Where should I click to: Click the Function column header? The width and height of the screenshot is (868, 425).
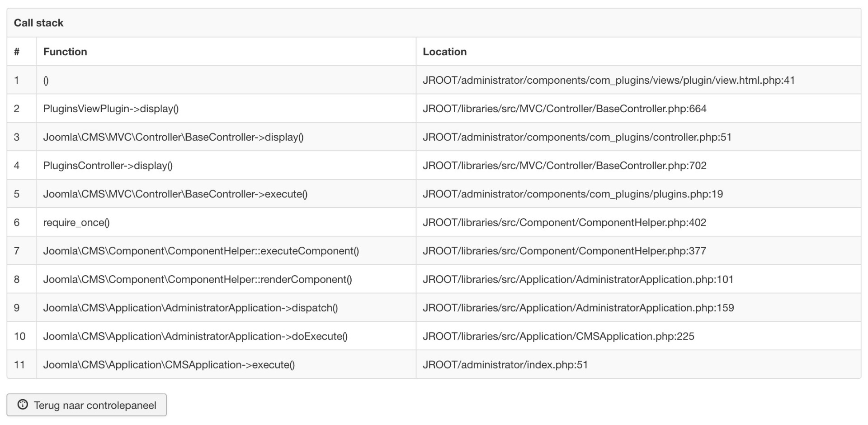pos(65,52)
